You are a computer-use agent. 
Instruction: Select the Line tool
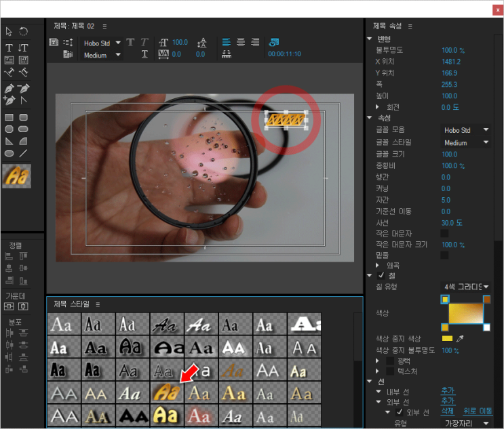tap(23, 153)
